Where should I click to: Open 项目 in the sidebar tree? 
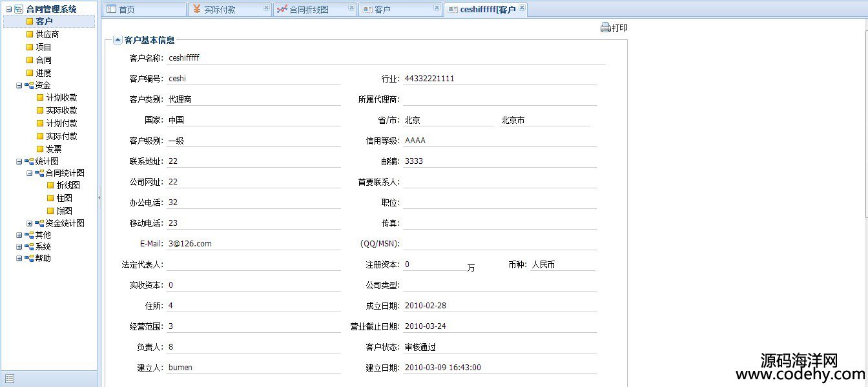[43, 47]
